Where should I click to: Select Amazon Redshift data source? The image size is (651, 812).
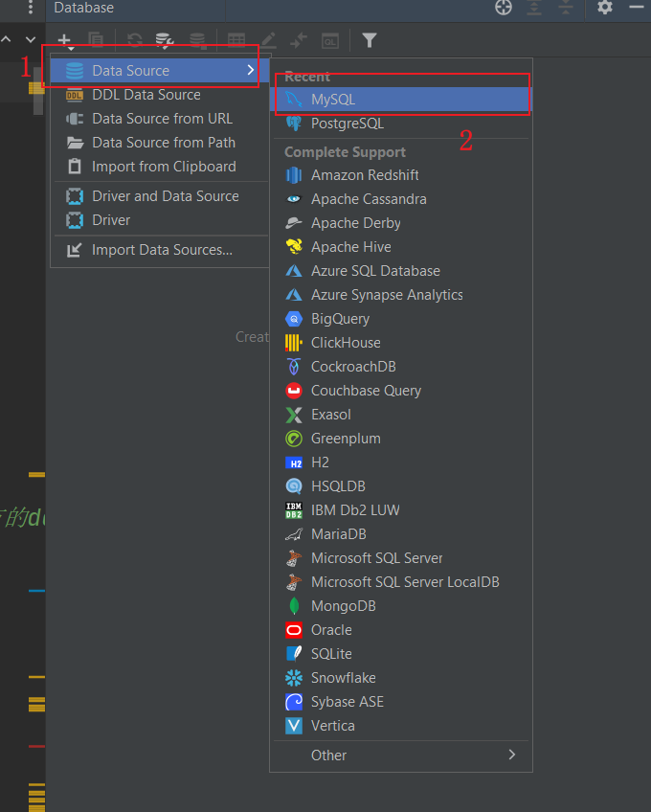coord(401,175)
